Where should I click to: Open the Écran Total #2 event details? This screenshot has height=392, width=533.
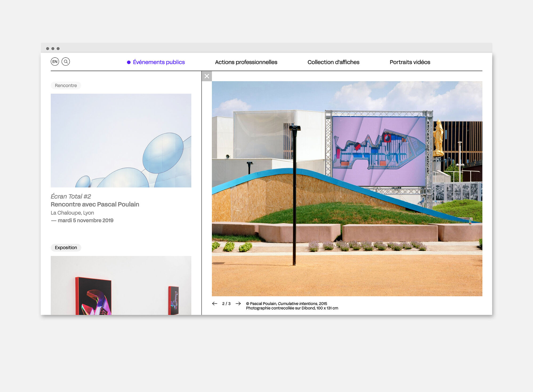pos(71,196)
